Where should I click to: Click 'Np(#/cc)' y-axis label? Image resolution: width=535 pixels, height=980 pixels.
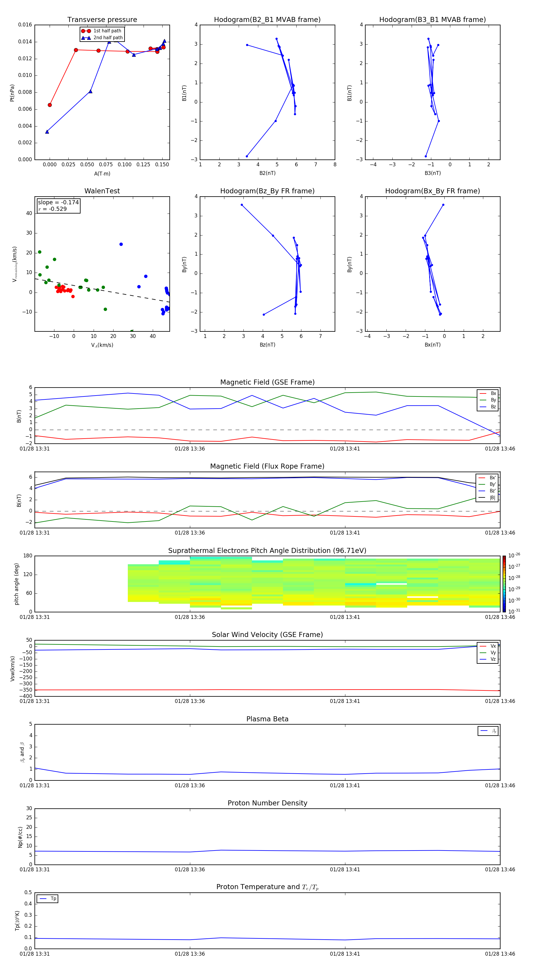[20, 837]
